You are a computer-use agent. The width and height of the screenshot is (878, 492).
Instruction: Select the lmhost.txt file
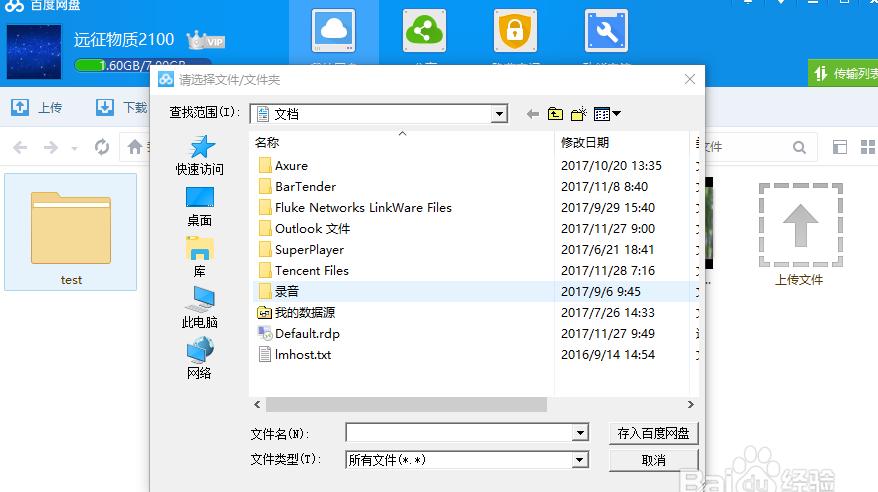295,354
